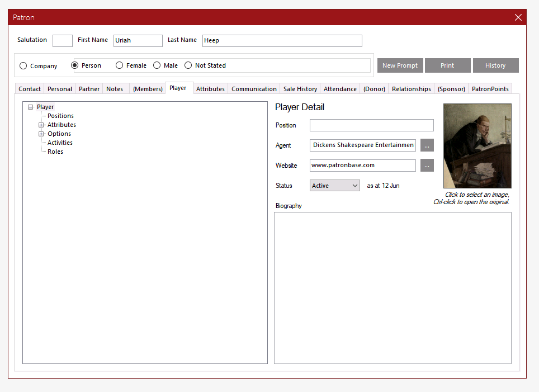The width and height of the screenshot is (539, 392).
Task: Choose the Male radio option
Action: 157,65
